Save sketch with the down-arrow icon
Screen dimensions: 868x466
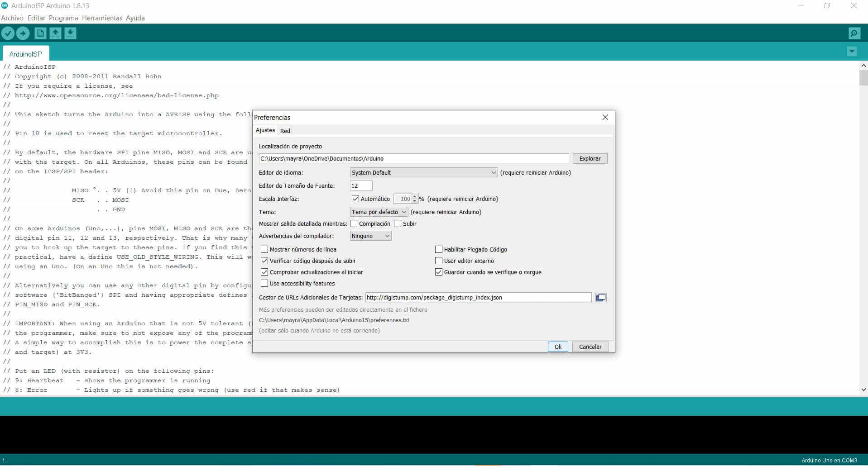(70, 33)
